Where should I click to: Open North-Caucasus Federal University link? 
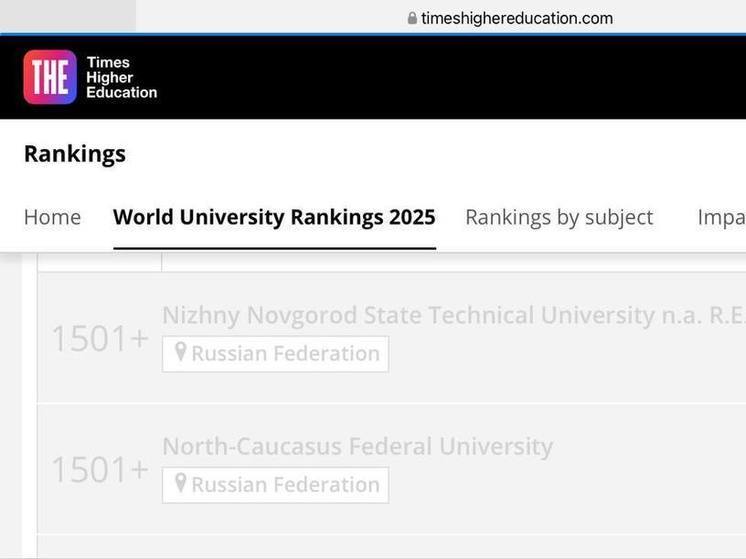[x=357, y=446]
